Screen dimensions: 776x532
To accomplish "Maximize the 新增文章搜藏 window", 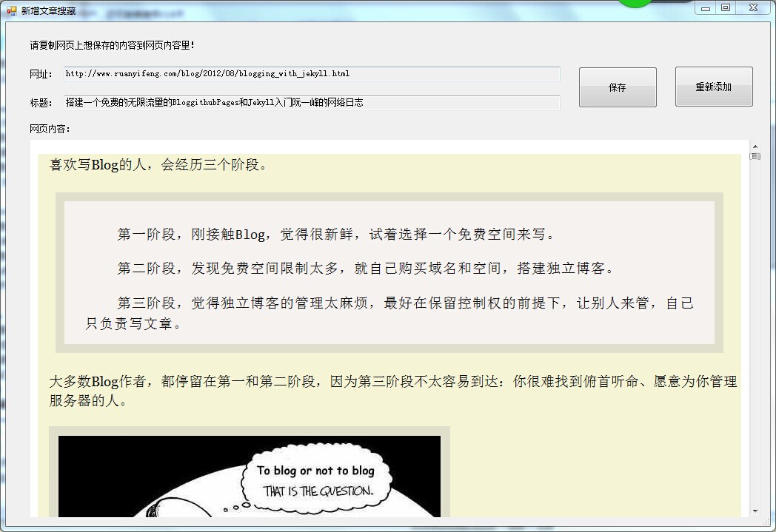I will tap(726, 8).
